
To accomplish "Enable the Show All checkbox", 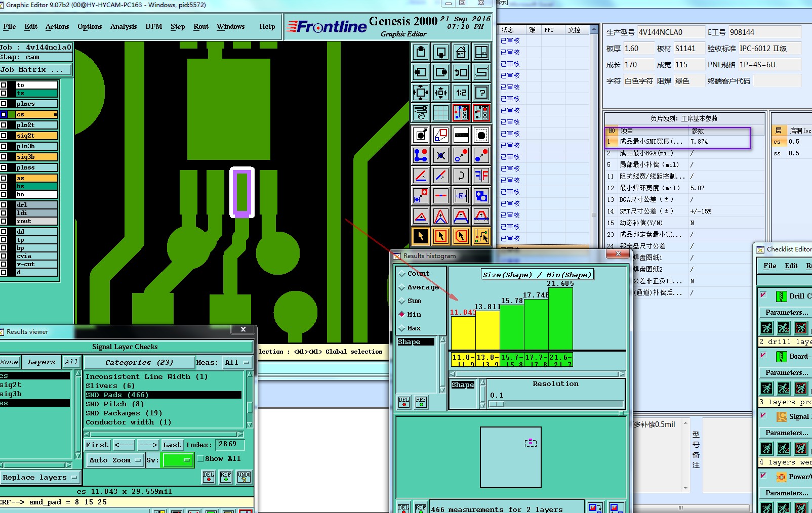I will [200, 459].
